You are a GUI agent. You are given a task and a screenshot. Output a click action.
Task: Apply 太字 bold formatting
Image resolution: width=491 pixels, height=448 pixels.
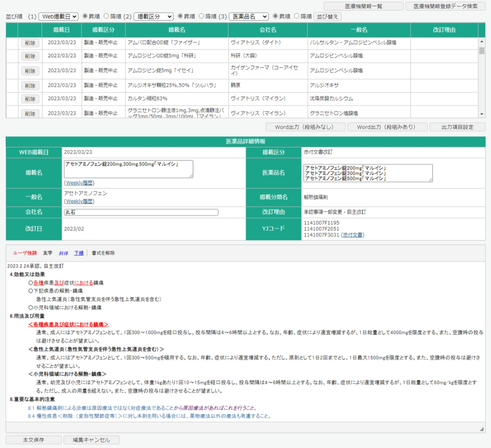48,253
